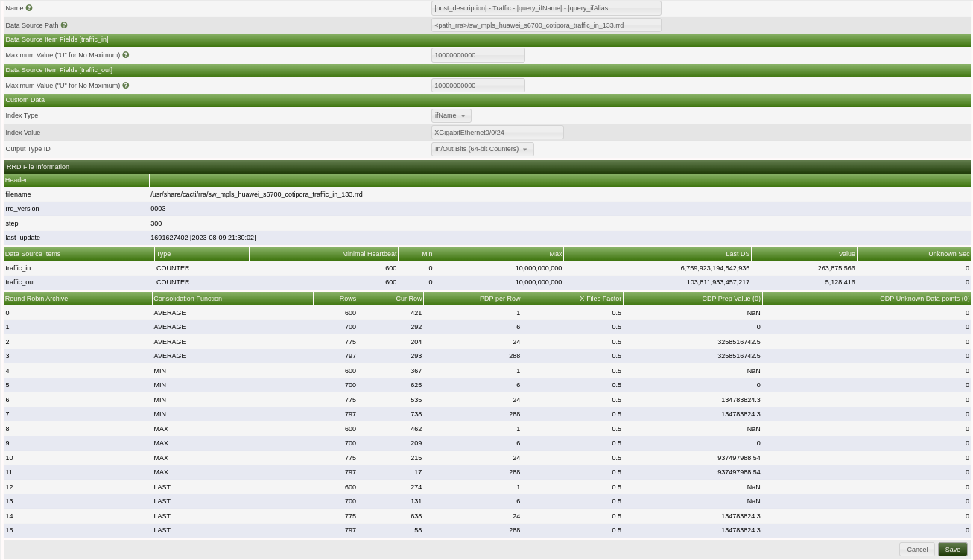Image resolution: width=973 pixels, height=560 pixels.
Task: Click Cur Row 738 in archive 7
Action: point(416,414)
